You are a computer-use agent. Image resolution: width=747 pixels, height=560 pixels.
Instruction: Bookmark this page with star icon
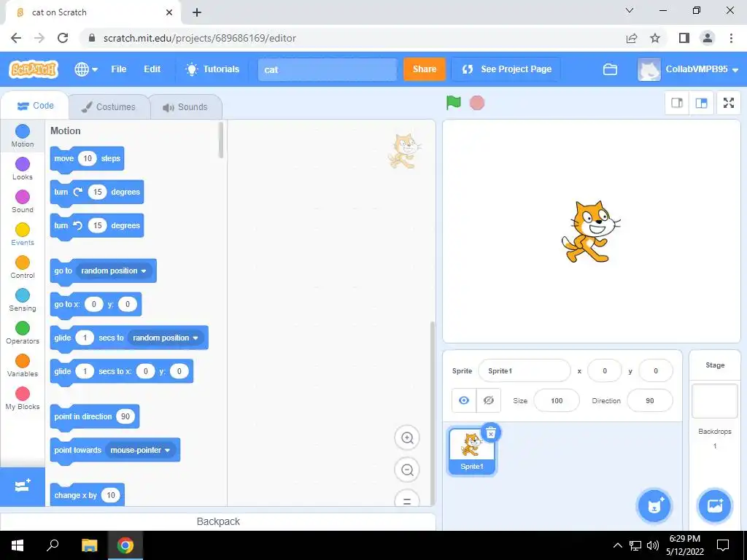[655, 38]
